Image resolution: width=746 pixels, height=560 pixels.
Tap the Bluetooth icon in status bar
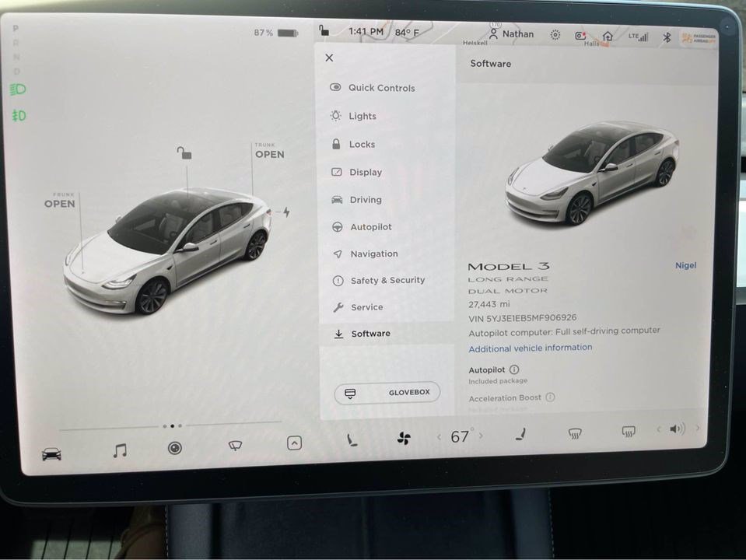click(x=666, y=37)
